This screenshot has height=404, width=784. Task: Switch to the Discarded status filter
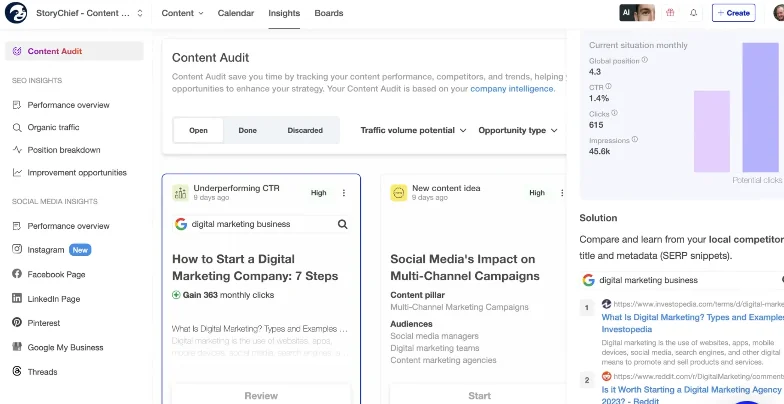(305, 130)
